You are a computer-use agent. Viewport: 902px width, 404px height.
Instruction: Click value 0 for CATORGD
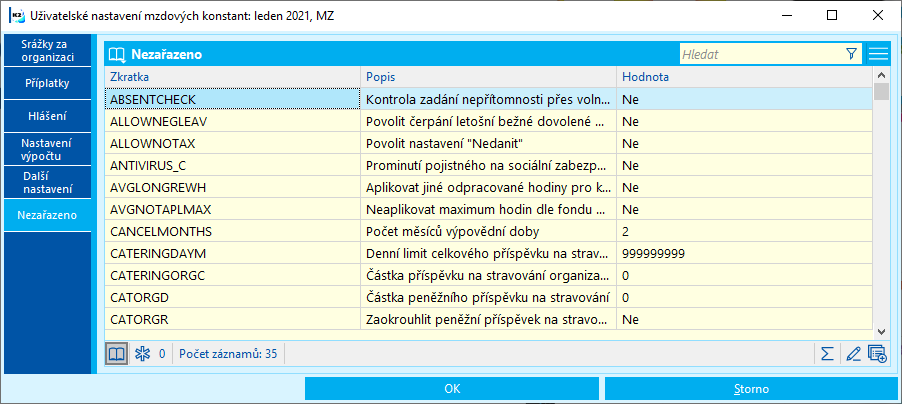[625, 298]
